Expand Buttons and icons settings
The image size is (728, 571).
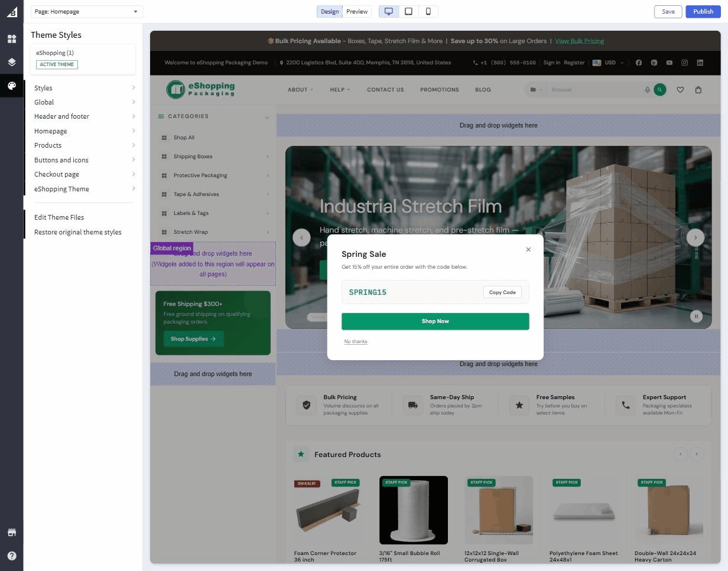click(x=83, y=160)
